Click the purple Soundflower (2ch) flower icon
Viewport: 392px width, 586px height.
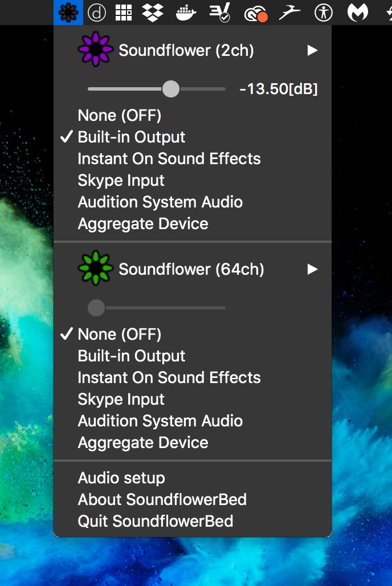click(x=95, y=50)
